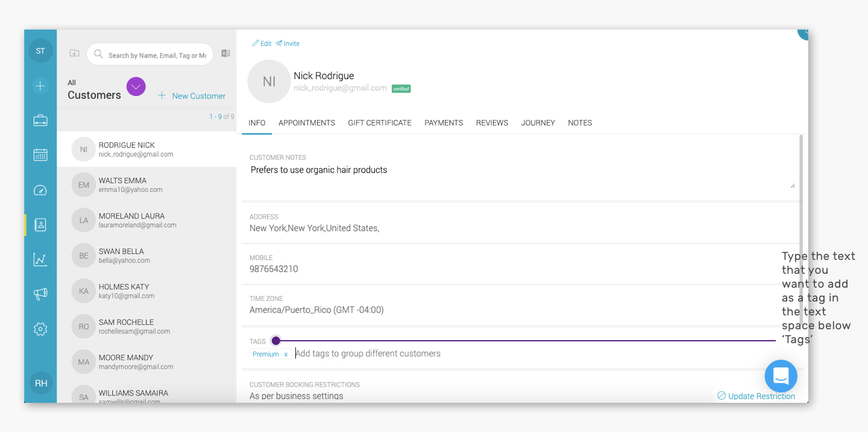The height and width of the screenshot is (433, 868).
Task: Click the Excel export icon
Action: 226,53
